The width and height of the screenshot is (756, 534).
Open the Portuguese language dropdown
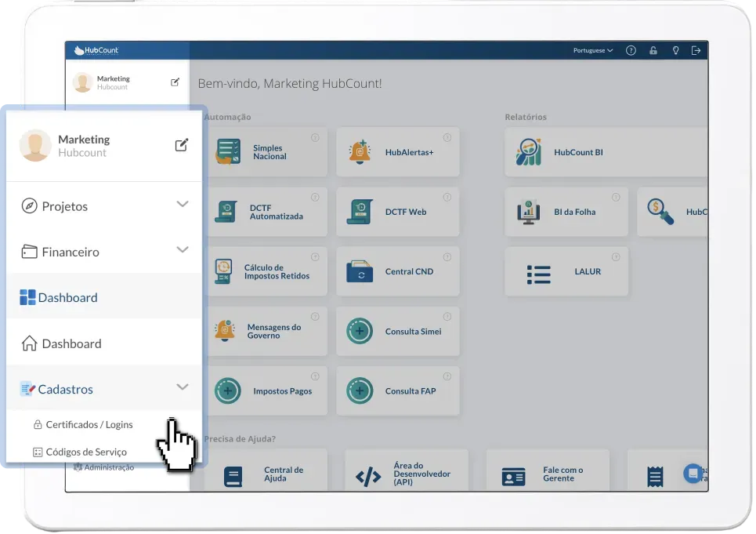click(x=592, y=50)
